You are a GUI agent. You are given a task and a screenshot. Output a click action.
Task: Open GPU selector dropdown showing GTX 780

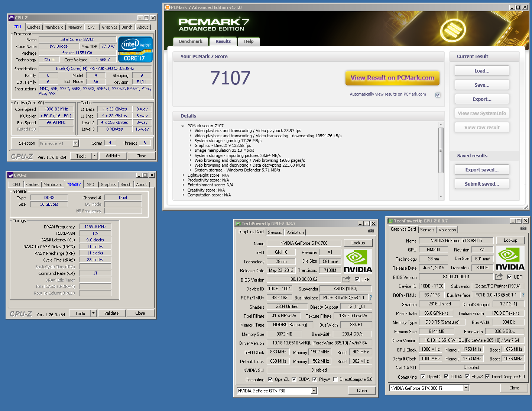(x=314, y=391)
